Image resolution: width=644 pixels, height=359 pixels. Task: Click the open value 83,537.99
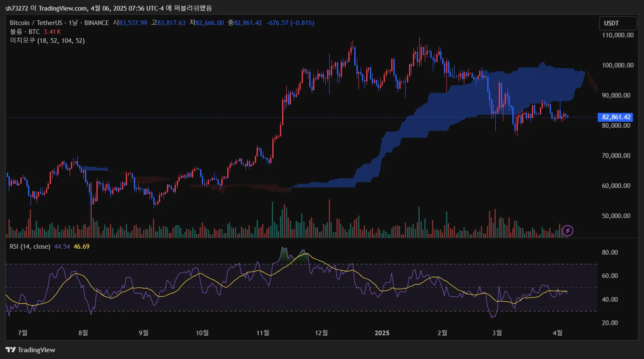point(133,23)
